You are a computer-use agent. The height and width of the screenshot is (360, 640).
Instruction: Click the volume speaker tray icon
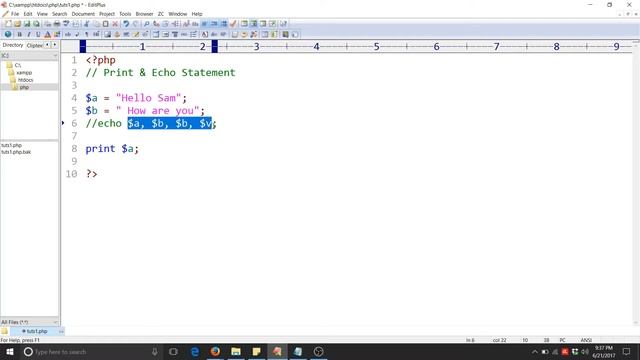pos(585,351)
